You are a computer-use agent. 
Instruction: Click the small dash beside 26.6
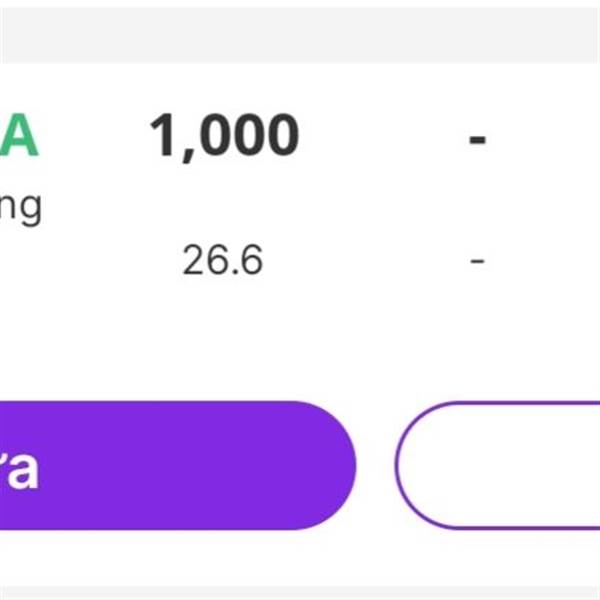pos(477,262)
